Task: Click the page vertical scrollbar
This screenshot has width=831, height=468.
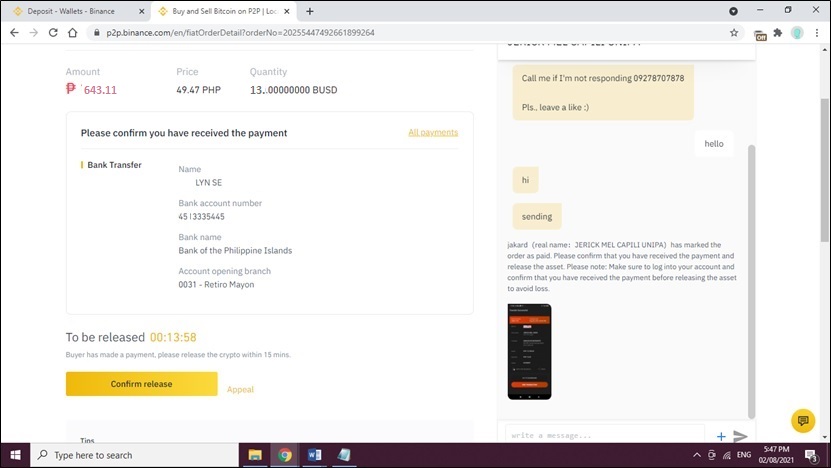Action: (x=825, y=170)
